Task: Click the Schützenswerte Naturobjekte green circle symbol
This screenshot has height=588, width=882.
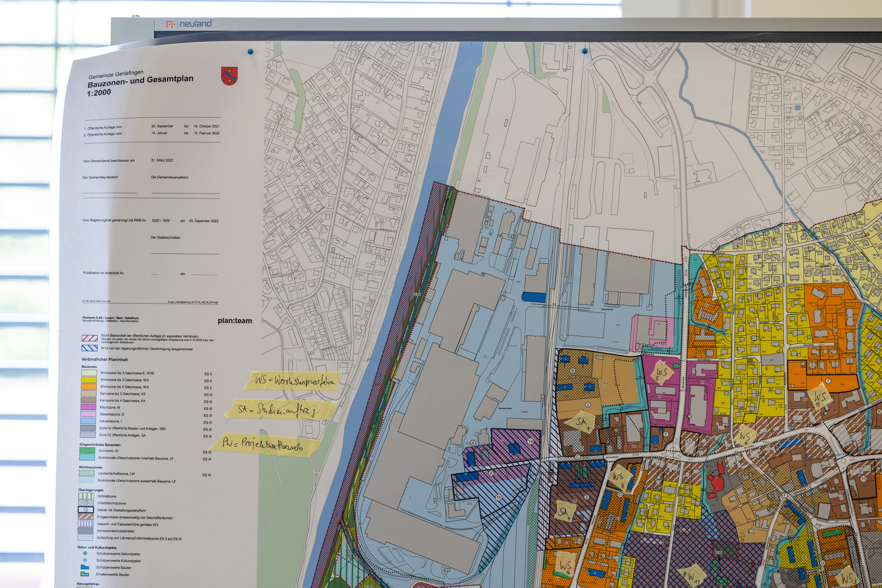Action: (x=85, y=553)
